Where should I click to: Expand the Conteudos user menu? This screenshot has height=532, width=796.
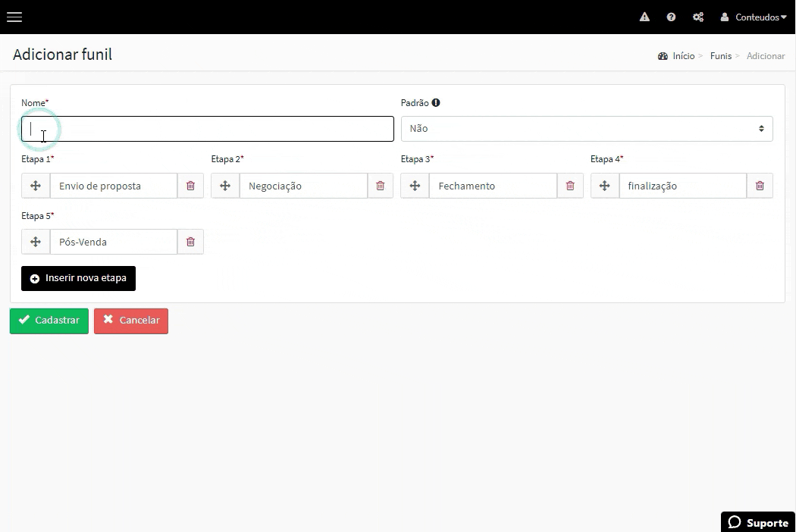coord(754,17)
